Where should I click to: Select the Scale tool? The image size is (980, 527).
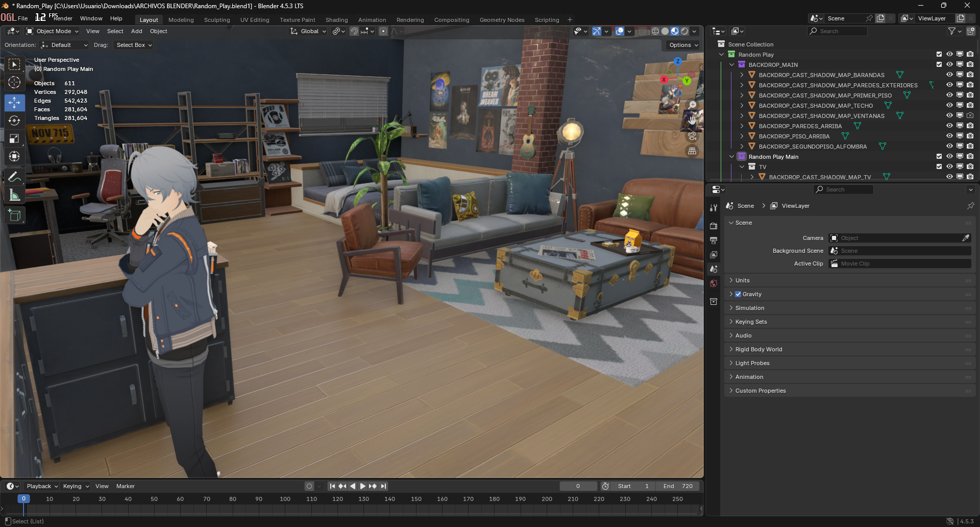pyautogui.click(x=14, y=139)
